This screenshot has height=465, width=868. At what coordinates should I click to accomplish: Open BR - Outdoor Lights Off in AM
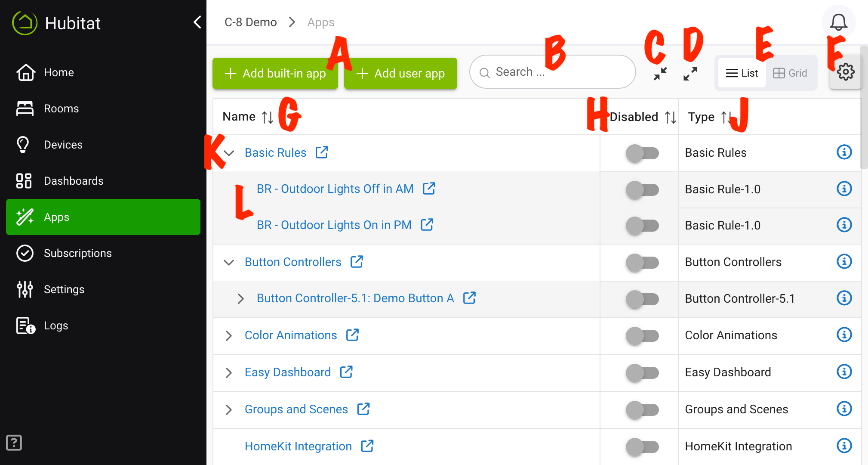pos(334,189)
